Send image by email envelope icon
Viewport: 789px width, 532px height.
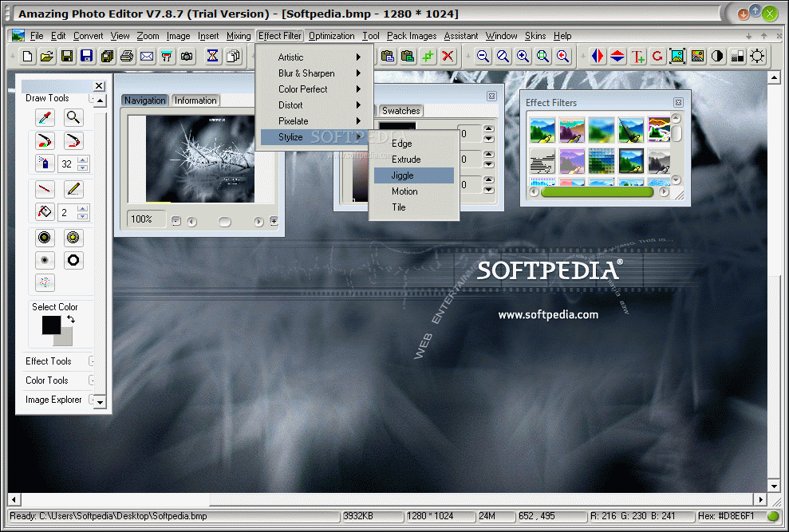click(147, 57)
